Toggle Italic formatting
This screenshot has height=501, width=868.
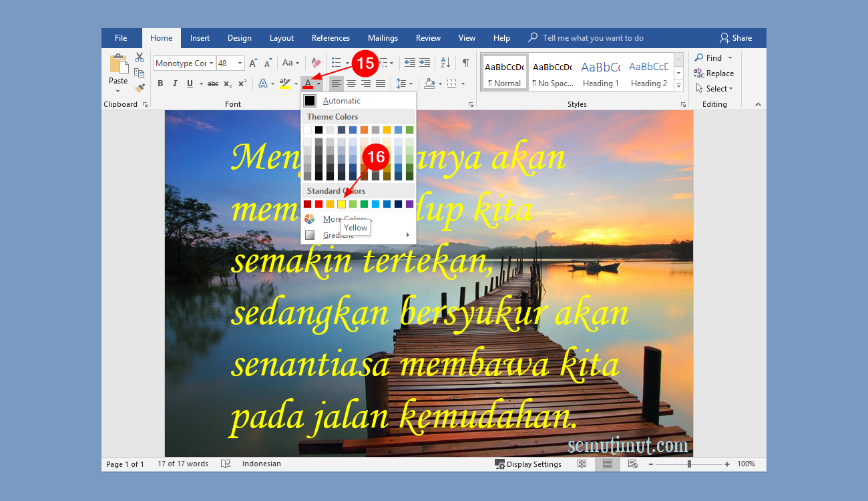tap(175, 83)
